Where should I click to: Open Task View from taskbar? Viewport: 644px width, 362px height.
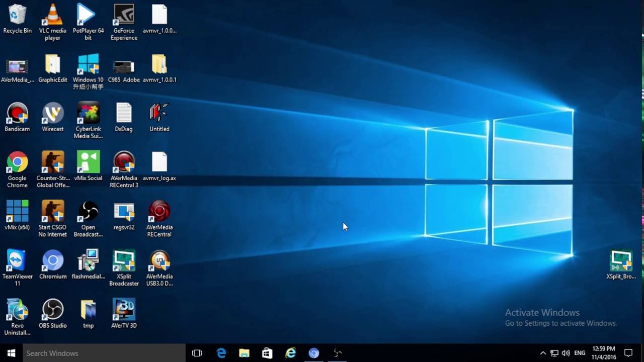(x=197, y=353)
